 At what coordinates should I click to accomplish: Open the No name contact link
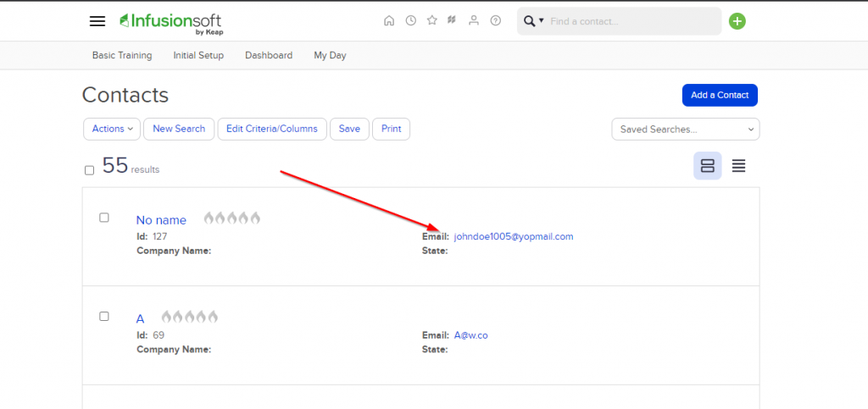click(x=161, y=220)
